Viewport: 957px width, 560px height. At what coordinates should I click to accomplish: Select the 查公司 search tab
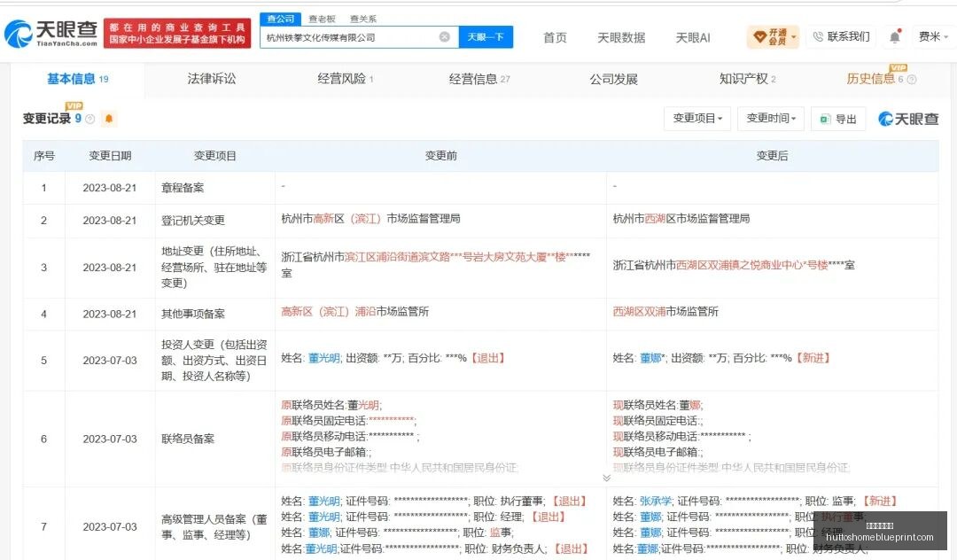280,19
